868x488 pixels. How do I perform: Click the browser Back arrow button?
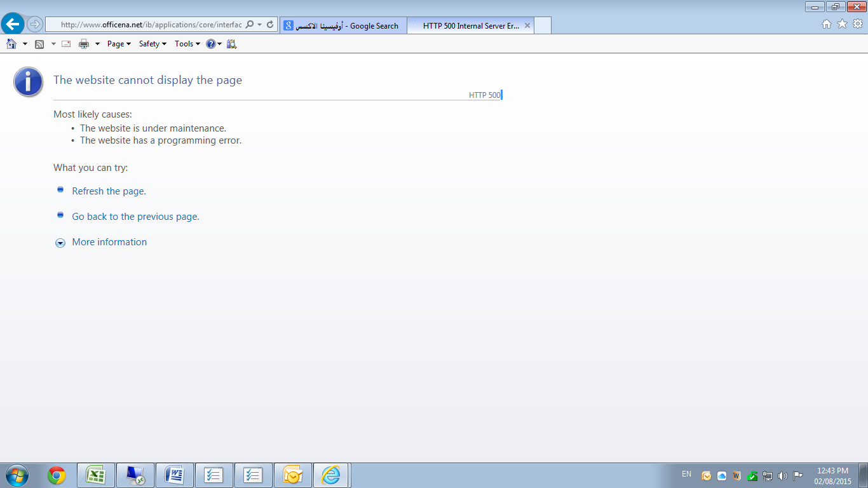(x=13, y=25)
